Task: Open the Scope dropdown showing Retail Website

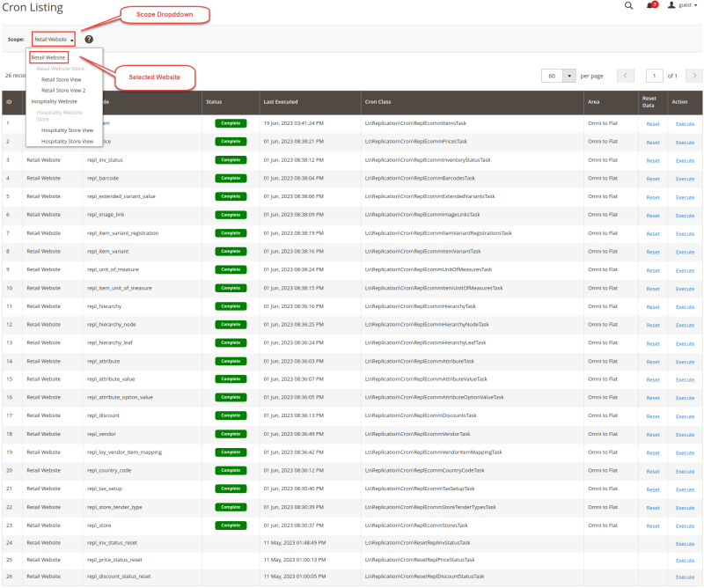Action: 54,40
